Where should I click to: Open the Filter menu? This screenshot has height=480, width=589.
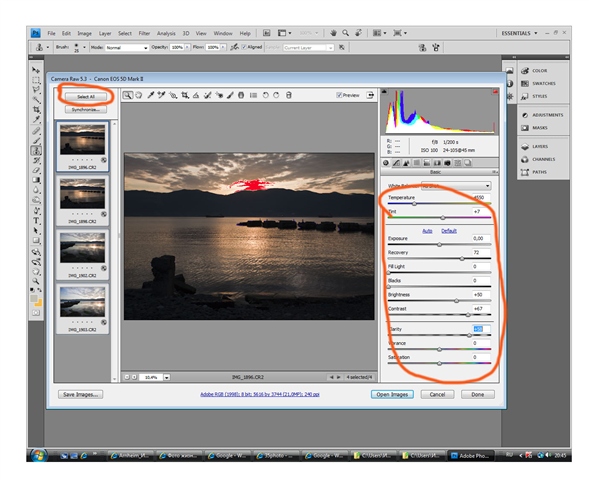144,33
